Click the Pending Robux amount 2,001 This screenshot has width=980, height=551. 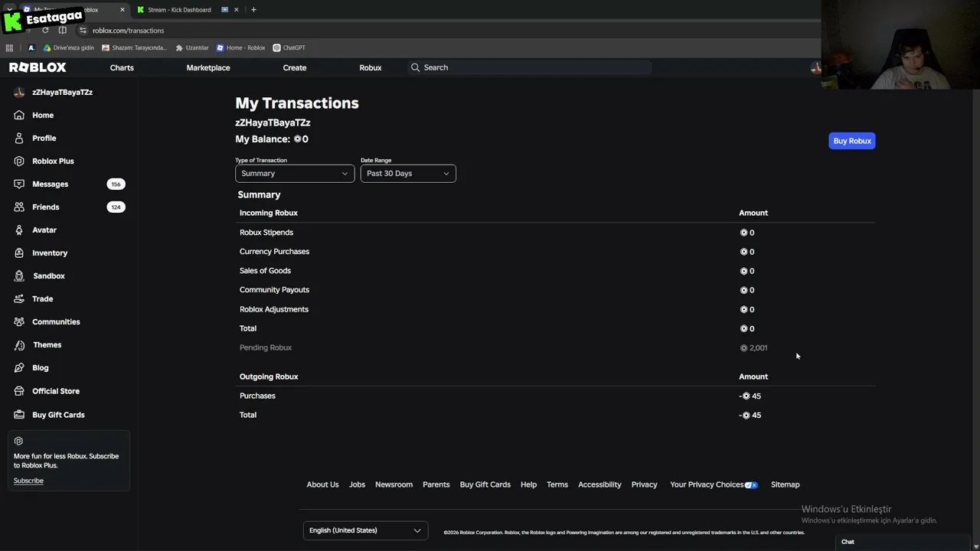click(x=753, y=347)
